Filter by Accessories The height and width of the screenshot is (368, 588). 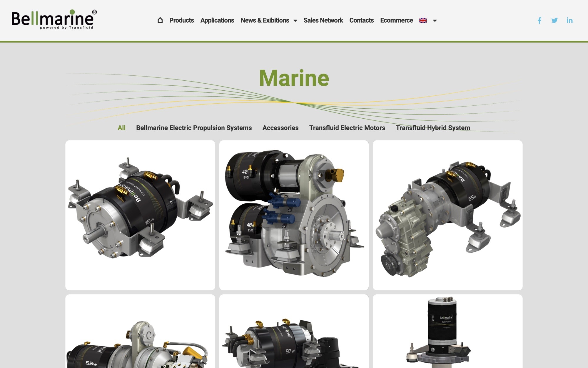[280, 128]
